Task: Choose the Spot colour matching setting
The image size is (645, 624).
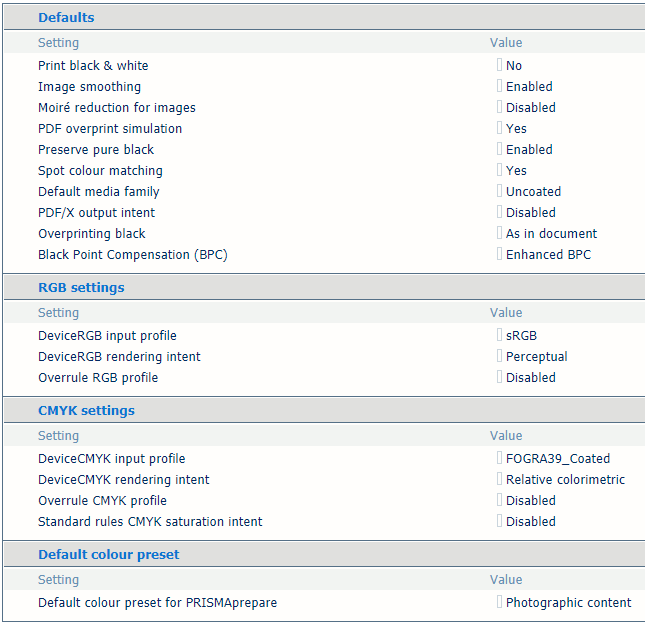Action: (x=100, y=170)
